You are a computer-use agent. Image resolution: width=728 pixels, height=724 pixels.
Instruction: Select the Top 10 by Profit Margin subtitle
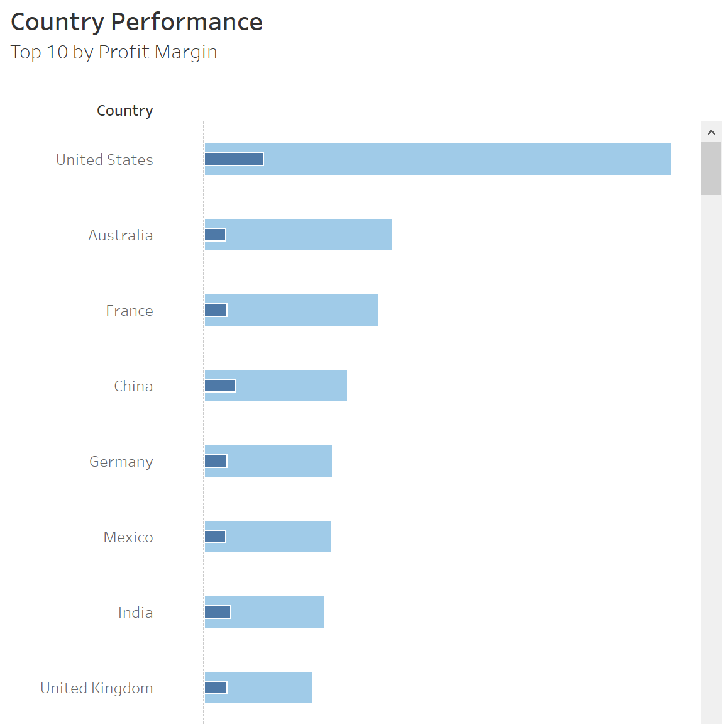coord(114,52)
